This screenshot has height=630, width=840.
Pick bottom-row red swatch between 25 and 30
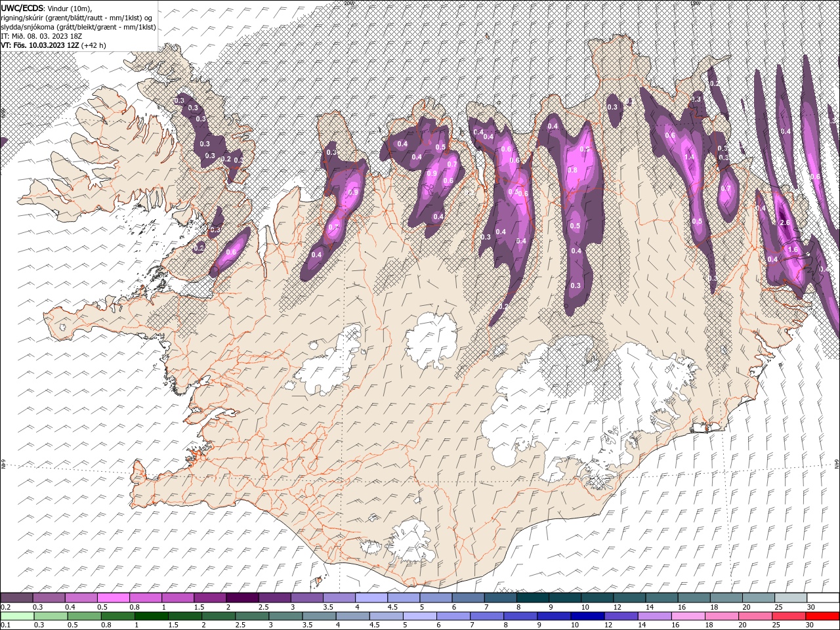pos(789,616)
